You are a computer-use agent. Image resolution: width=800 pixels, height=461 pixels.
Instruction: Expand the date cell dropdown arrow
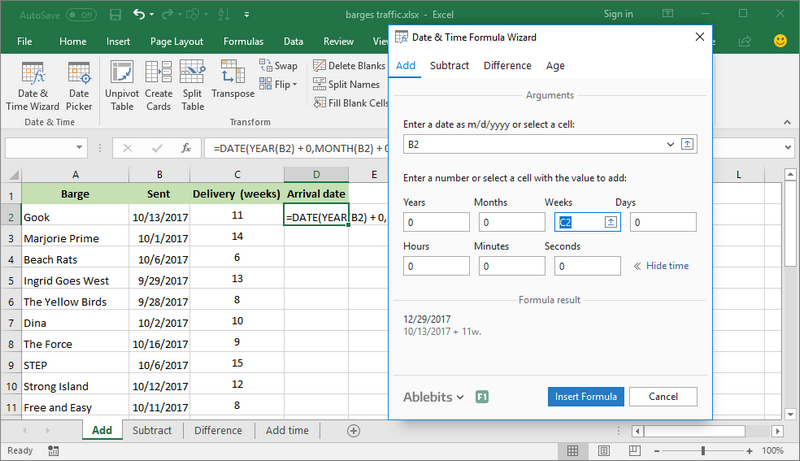tap(669, 145)
